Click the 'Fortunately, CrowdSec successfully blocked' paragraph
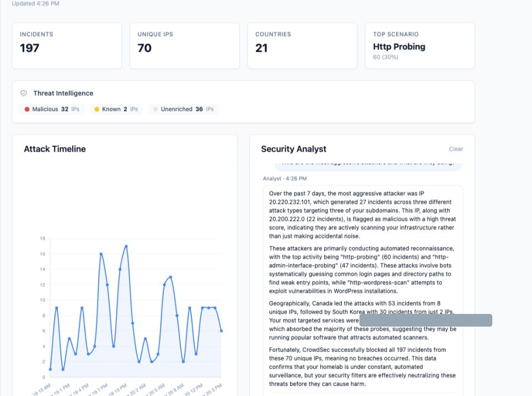Image resolution: width=532 pixels, height=396 pixels. click(362, 367)
